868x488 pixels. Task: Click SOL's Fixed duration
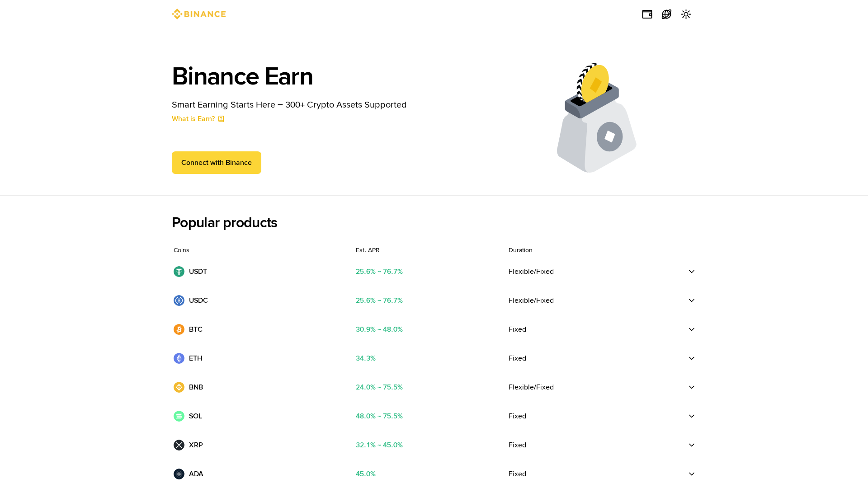(517, 416)
